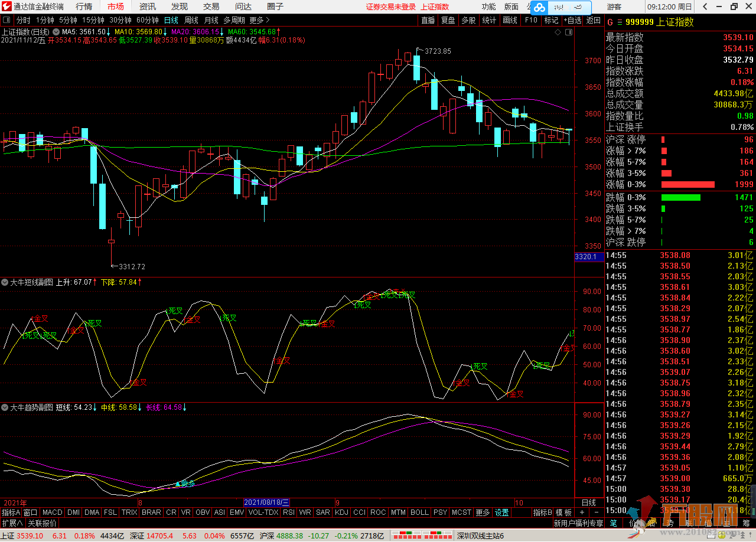Open the 圈子 menu

(275, 6)
